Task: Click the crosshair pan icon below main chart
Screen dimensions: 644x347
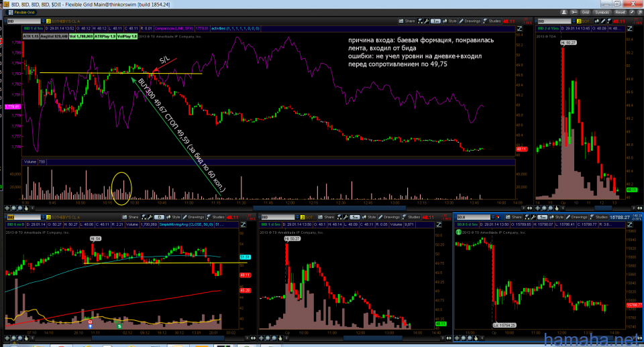Action: pos(7,208)
